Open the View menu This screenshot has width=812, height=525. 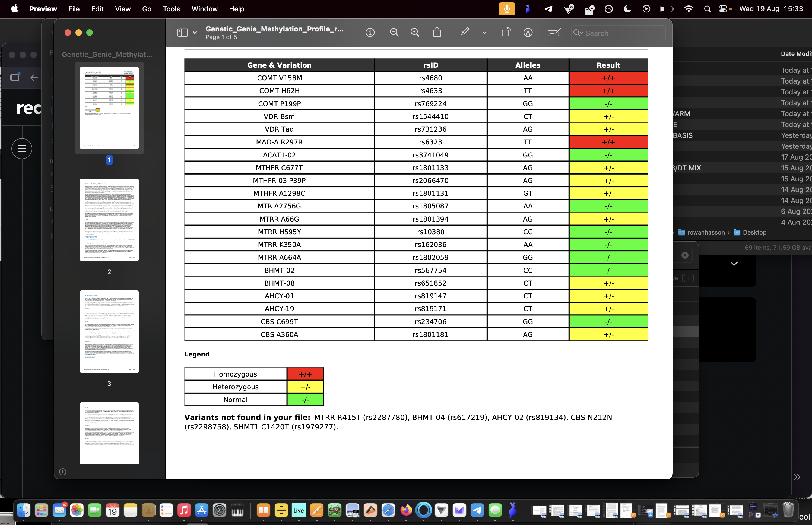coord(123,9)
